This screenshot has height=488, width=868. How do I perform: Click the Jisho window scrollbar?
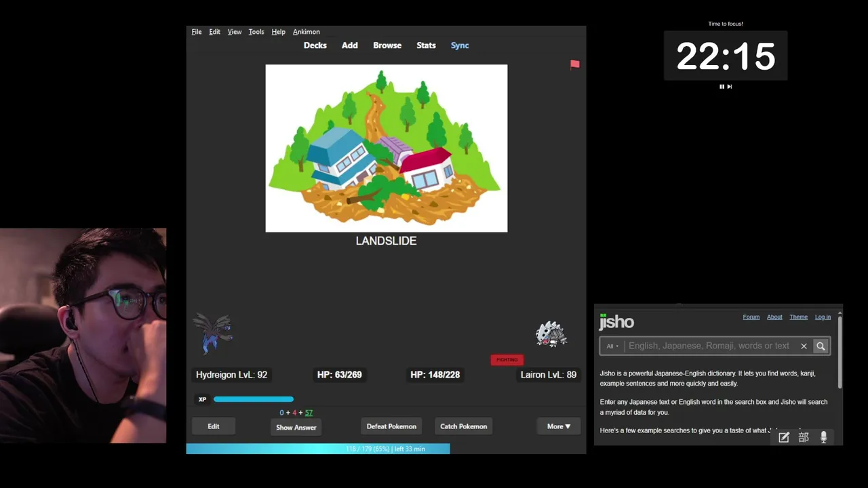click(840, 352)
